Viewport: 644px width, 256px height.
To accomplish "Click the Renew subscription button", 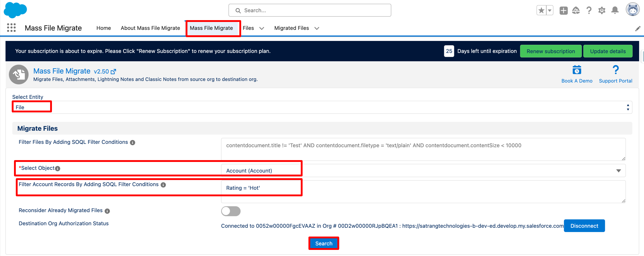I will coord(551,51).
